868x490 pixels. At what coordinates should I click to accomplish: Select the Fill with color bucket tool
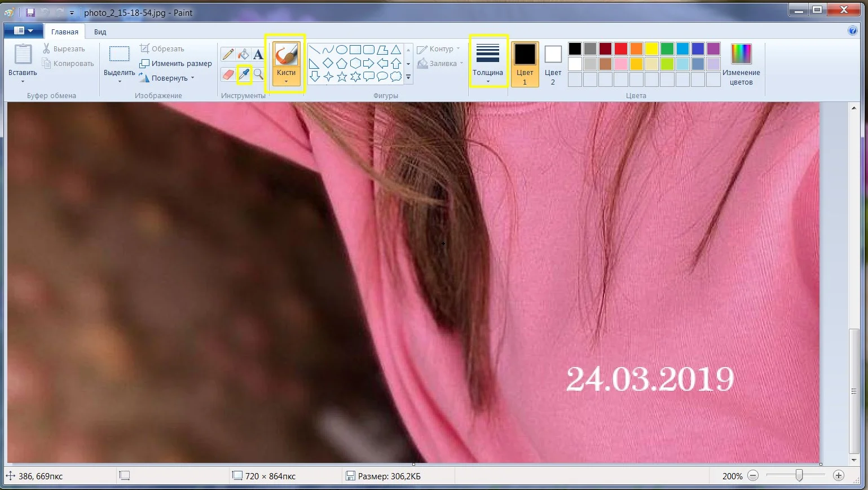(243, 55)
